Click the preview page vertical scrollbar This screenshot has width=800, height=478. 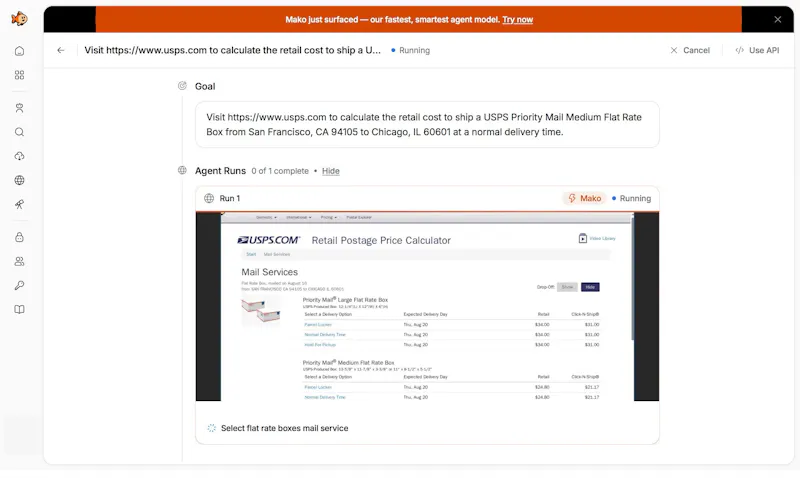[x=633, y=278]
